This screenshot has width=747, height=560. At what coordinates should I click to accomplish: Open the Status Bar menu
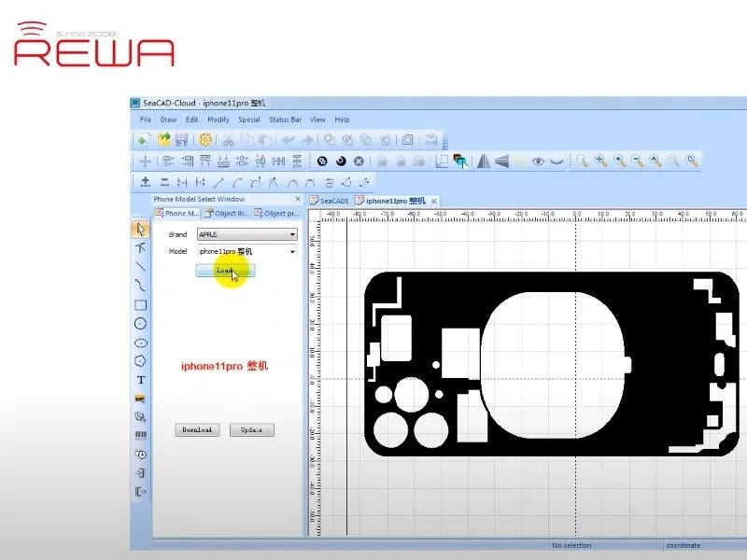[285, 119]
